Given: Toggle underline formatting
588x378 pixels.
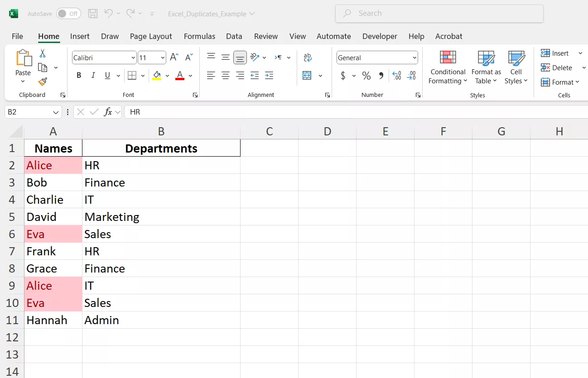Looking at the screenshot, I should click(x=107, y=75).
